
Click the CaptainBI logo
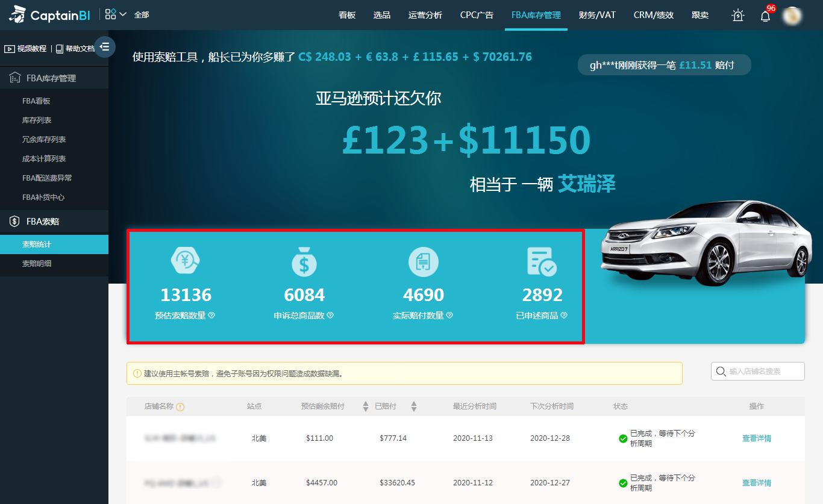tap(49, 14)
